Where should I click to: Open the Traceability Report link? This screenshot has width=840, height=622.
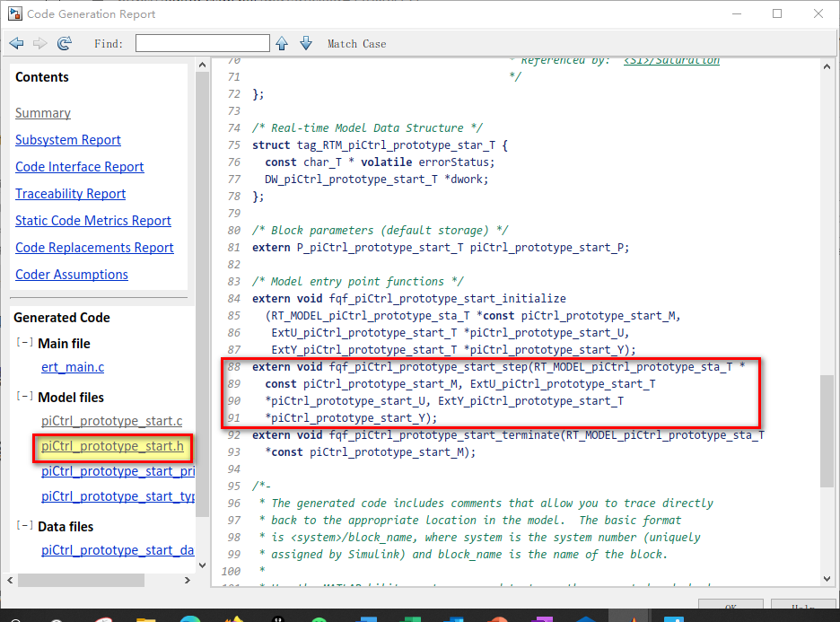tap(70, 193)
